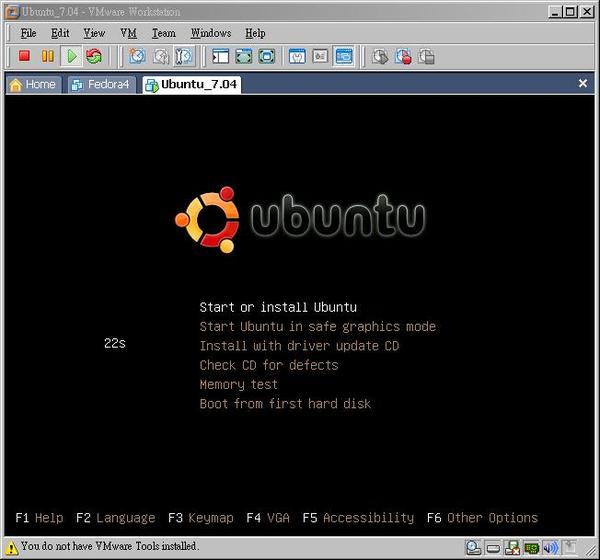This screenshot has height=560, width=600.
Task: Click the Suspend virtual machine icon
Action: 47,56
